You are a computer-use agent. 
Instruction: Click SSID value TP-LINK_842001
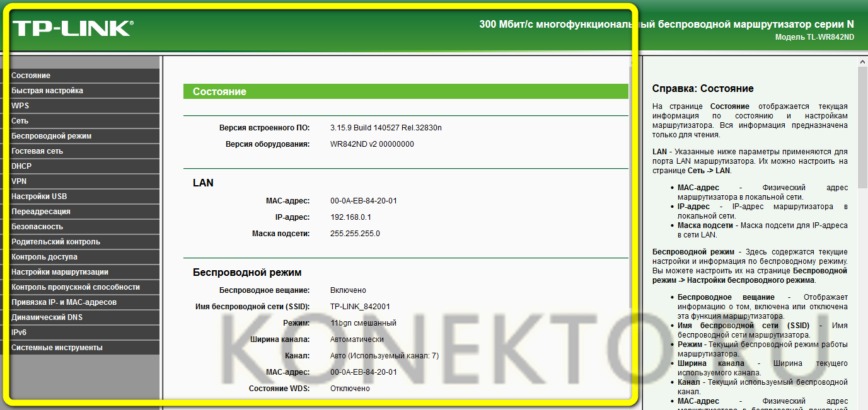tap(360, 307)
